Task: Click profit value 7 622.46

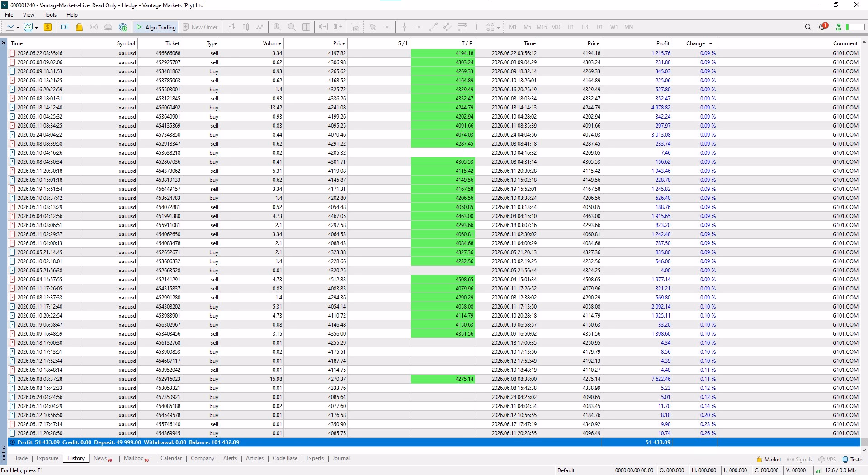Action: coord(660,379)
